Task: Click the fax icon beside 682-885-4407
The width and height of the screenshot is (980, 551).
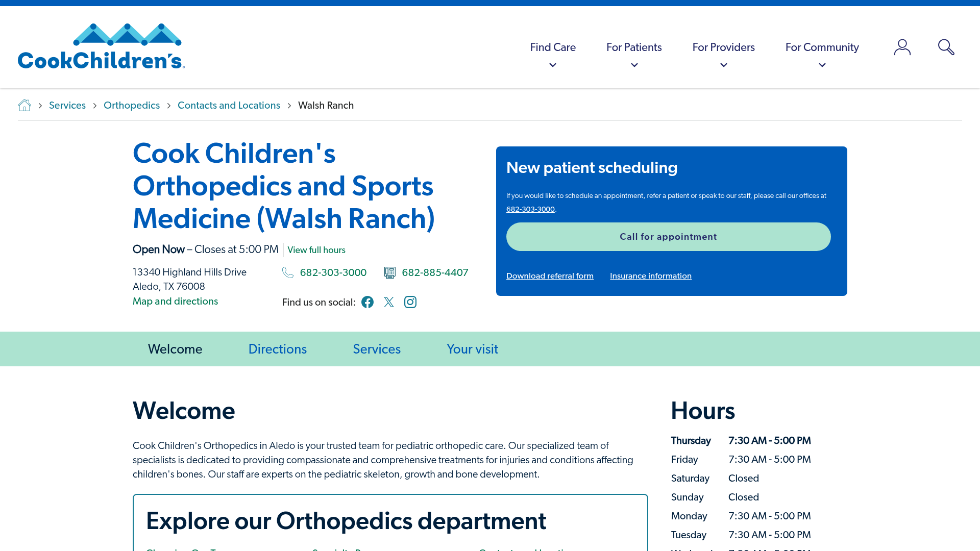Action: pyautogui.click(x=390, y=272)
